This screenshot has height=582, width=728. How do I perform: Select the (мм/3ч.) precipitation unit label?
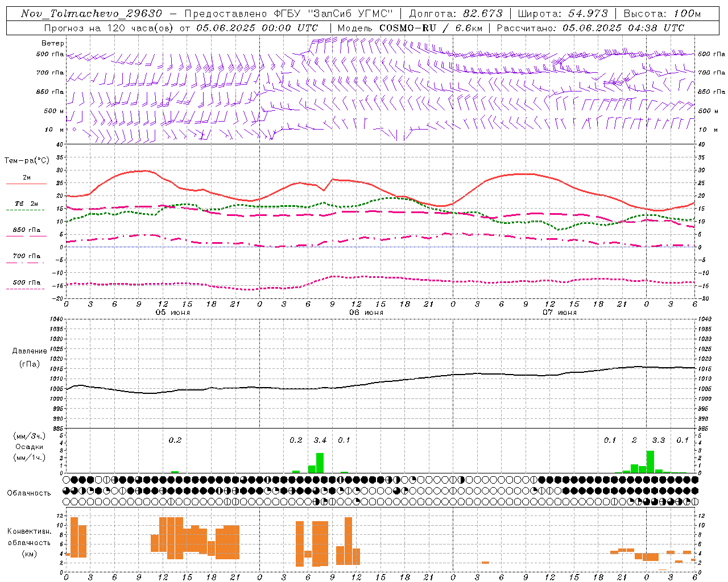coord(30,436)
